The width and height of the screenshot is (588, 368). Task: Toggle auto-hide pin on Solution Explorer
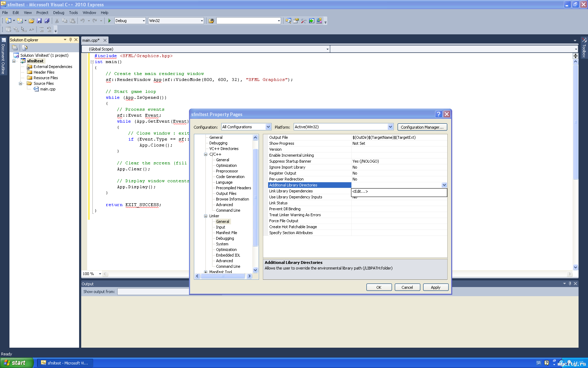(x=70, y=40)
